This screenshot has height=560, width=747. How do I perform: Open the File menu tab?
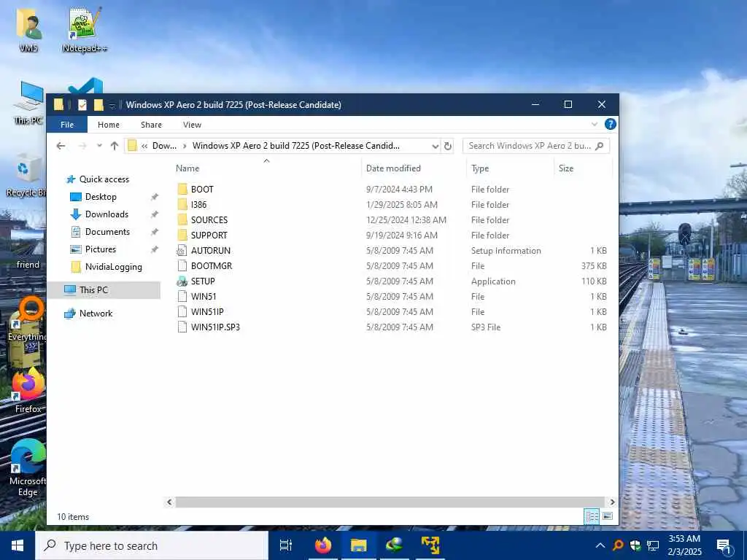[x=66, y=125]
